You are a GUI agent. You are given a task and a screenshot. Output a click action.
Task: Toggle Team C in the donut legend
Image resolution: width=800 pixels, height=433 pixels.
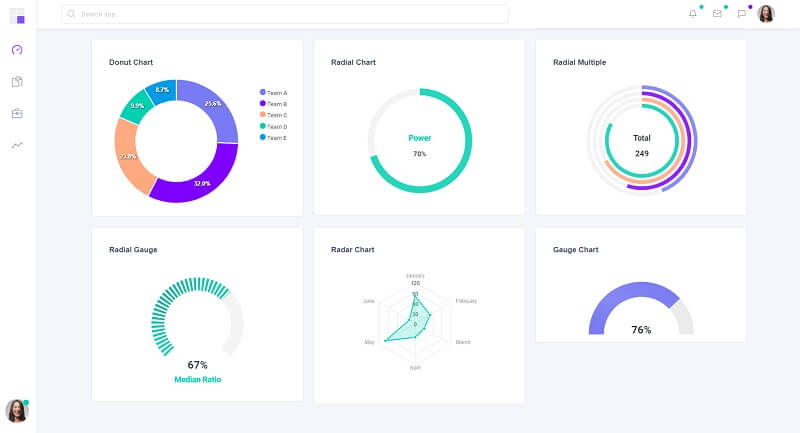(273, 115)
